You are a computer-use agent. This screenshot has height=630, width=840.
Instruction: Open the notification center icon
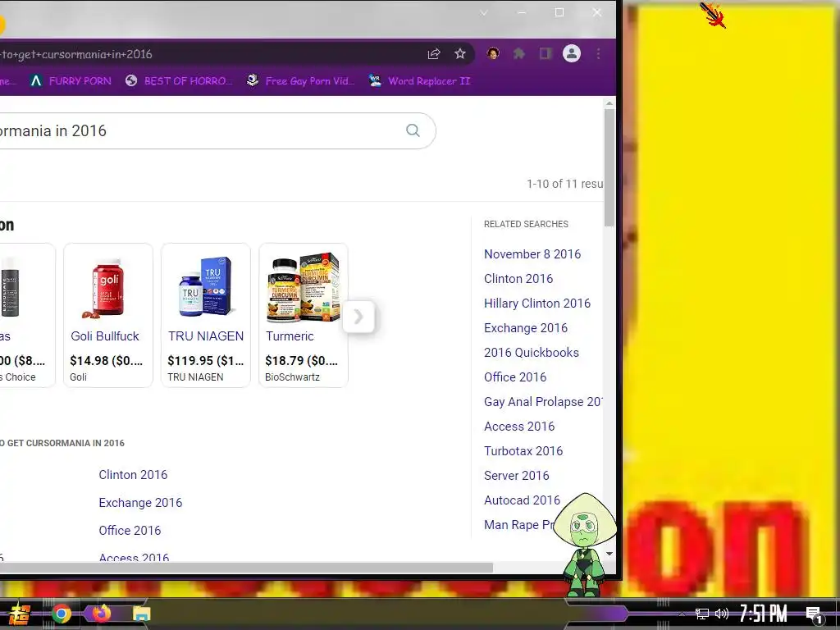[x=815, y=615]
